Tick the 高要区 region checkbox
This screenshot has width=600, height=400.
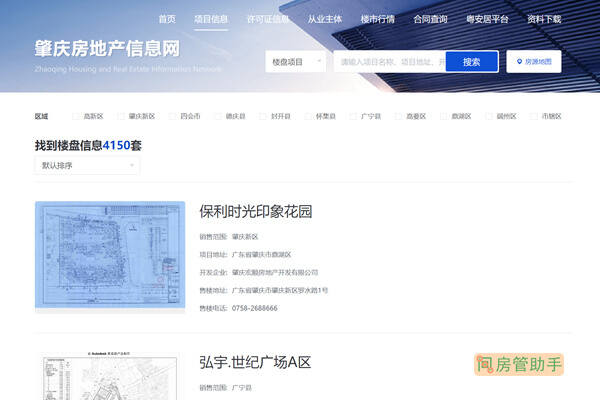pos(398,116)
